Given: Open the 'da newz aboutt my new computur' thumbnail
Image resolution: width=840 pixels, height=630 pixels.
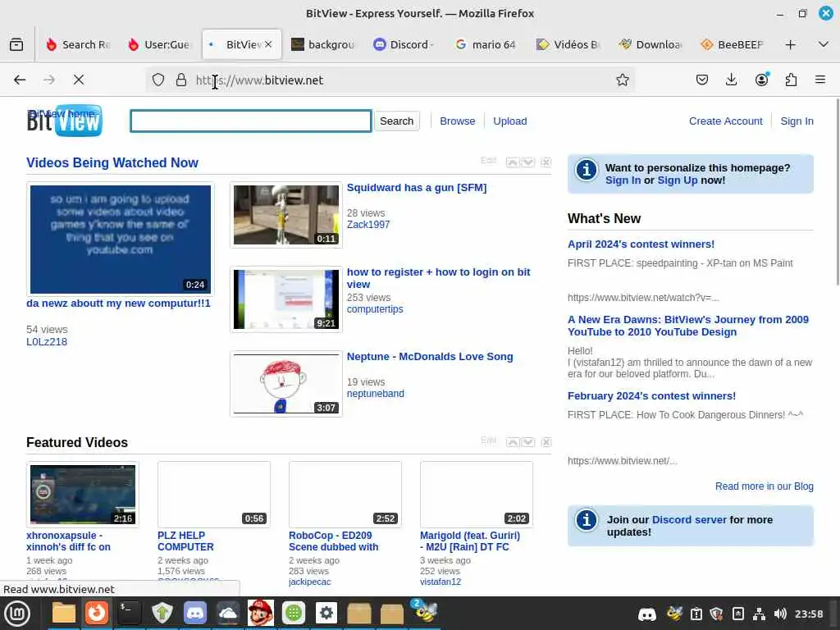Looking at the screenshot, I should (121, 239).
